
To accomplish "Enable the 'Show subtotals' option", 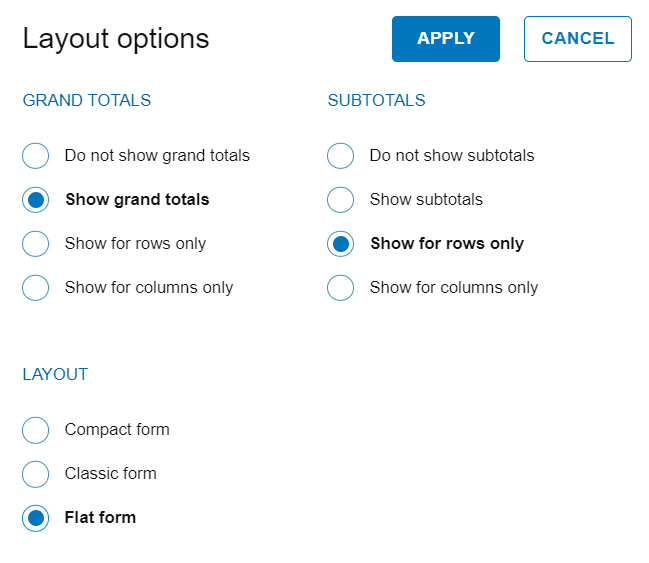I will tap(340, 200).
